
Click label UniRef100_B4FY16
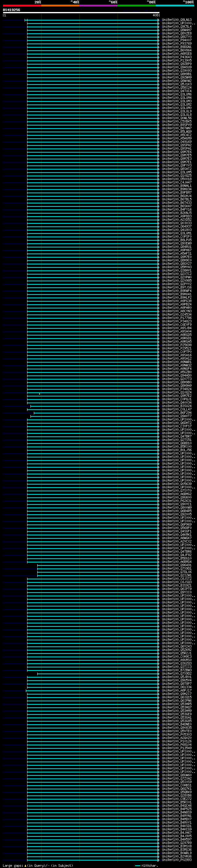tap(176, 210)
